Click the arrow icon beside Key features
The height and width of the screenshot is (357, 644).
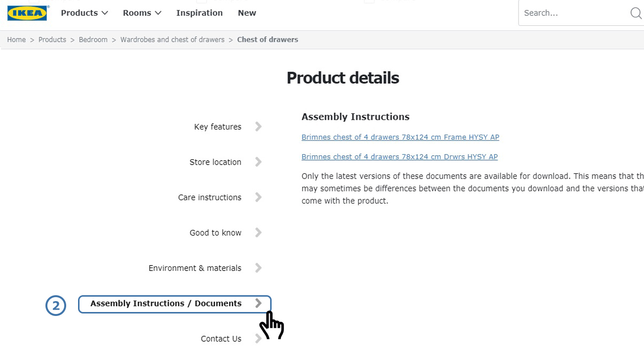coord(258,127)
